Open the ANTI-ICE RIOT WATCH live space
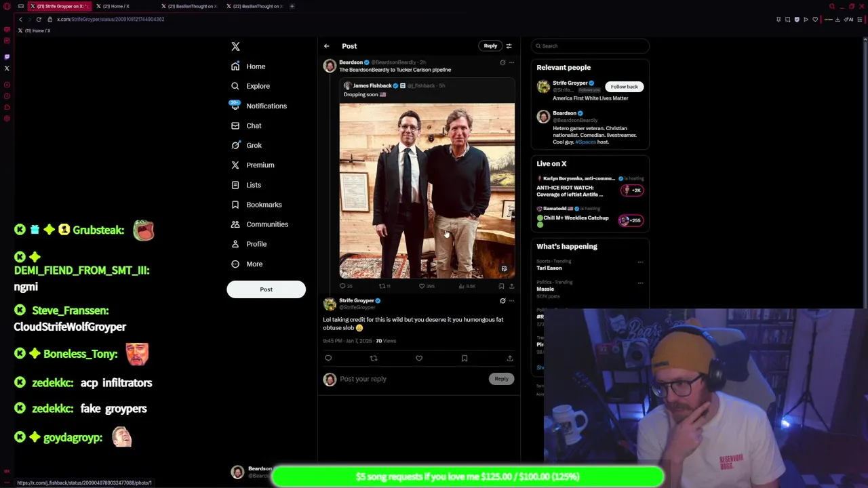This screenshot has width=868, height=488. pyautogui.click(x=590, y=188)
